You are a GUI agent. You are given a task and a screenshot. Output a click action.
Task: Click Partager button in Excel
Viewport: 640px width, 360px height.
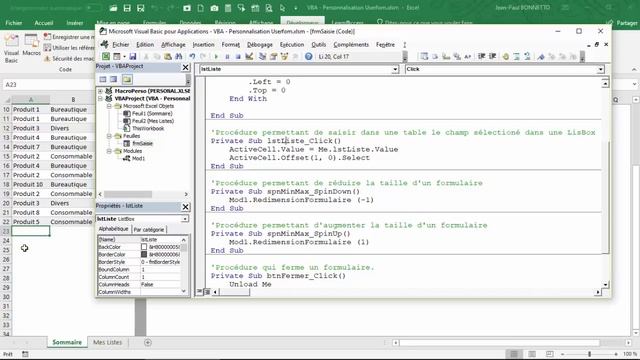point(622,23)
